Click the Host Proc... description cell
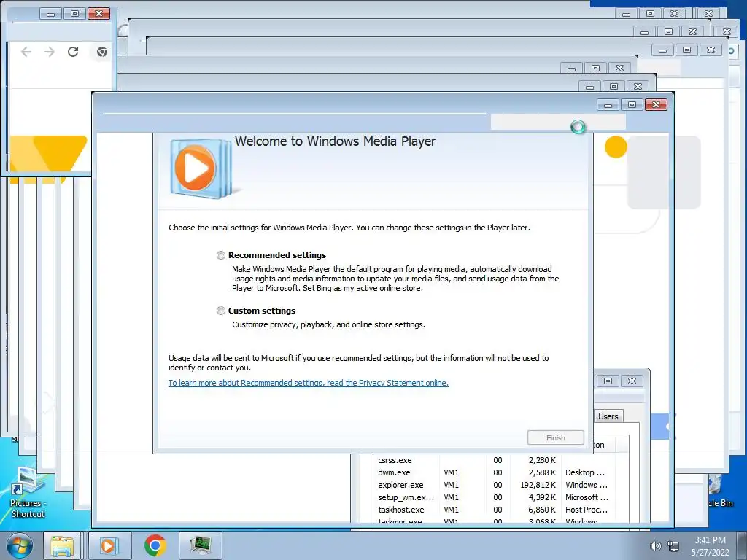The width and height of the screenshot is (747, 560). [586, 510]
